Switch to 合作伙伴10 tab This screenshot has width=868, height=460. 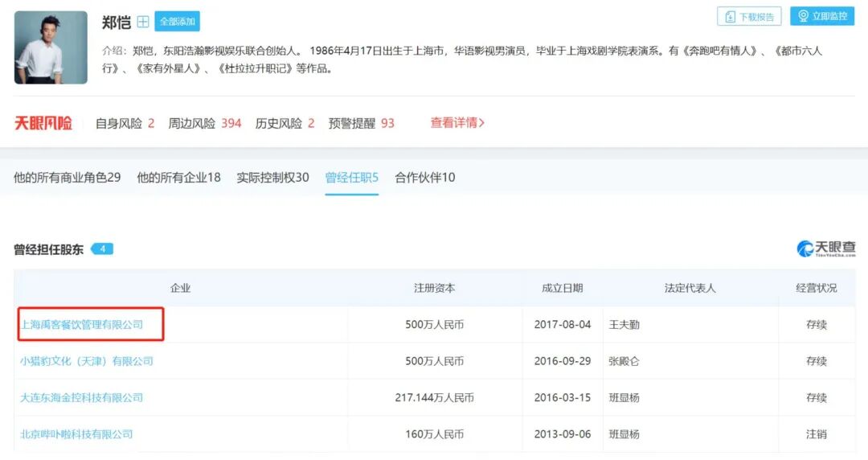(424, 178)
